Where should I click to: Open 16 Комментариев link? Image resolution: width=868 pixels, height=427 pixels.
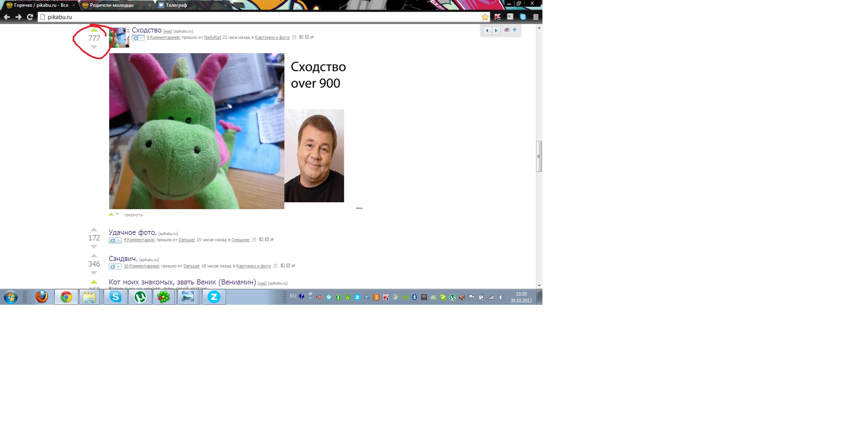tap(141, 266)
